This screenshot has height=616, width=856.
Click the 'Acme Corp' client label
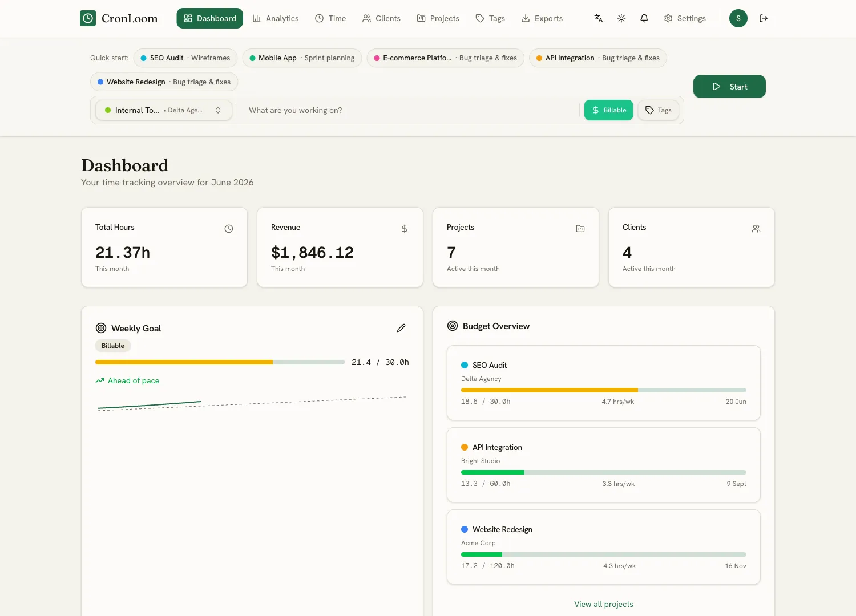click(x=478, y=543)
